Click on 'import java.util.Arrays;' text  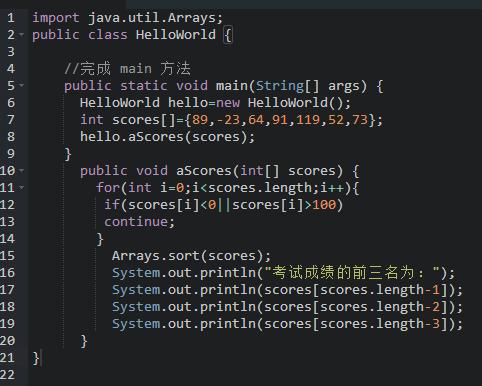pos(127,18)
